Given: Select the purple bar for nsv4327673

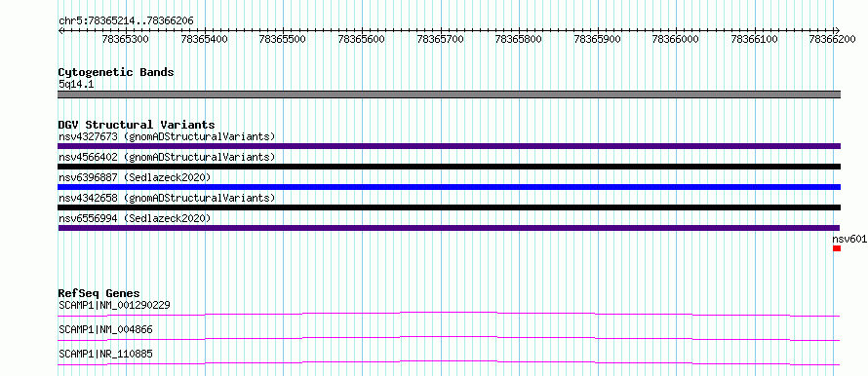Looking at the screenshot, I should click(450, 146).
